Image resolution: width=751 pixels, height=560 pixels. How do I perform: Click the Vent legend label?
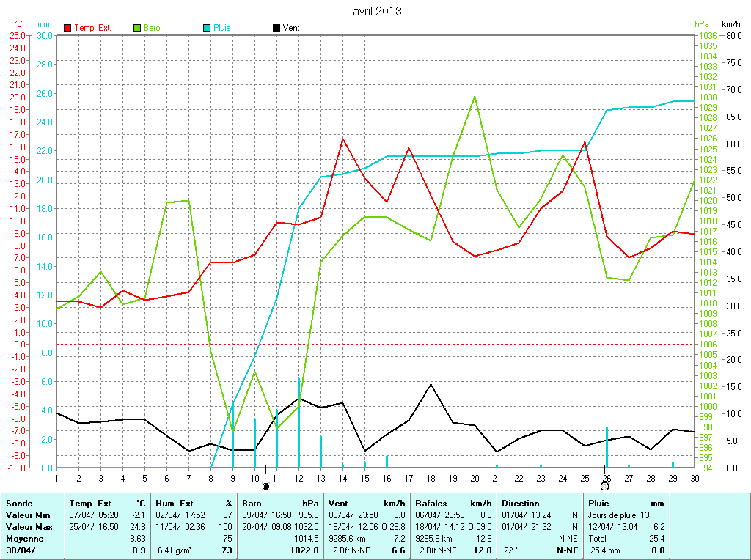pyautogui.click(x=291, y=28)
